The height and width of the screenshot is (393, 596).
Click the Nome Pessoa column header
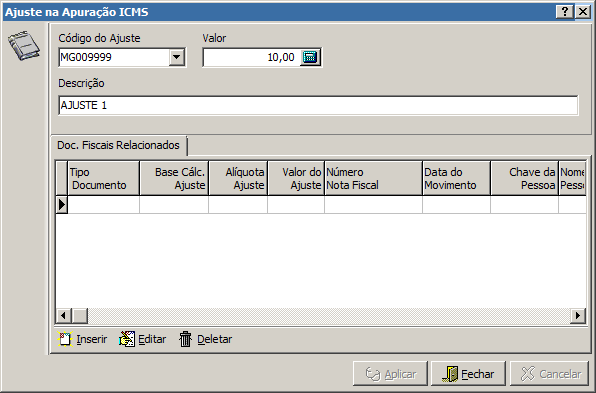tap(572, 178)
